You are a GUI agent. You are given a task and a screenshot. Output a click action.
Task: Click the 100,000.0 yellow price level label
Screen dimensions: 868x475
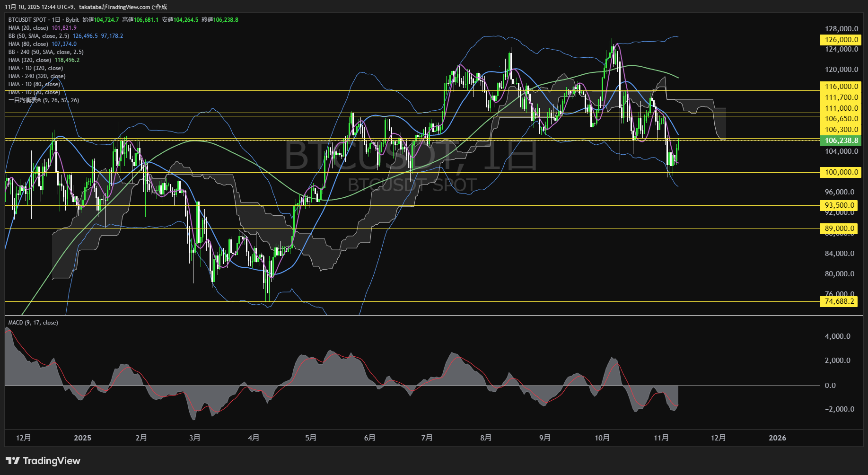(x=841, y=172)
